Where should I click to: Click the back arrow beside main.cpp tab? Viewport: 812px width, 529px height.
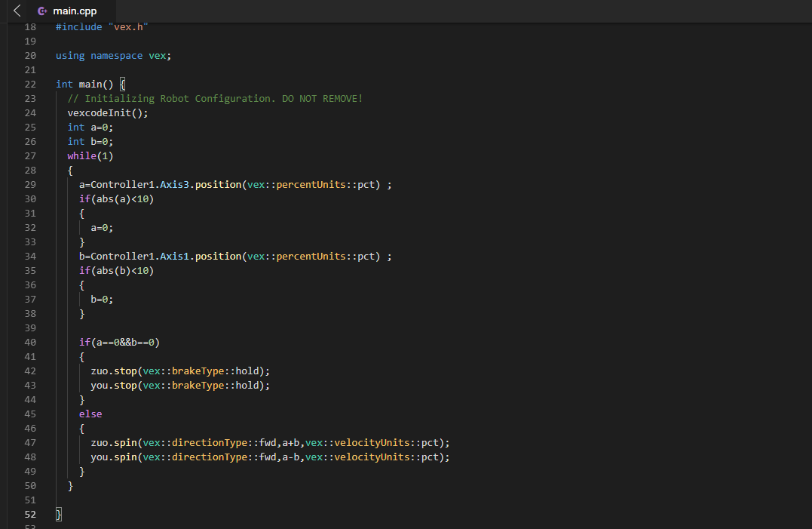(x=17, y=11)
